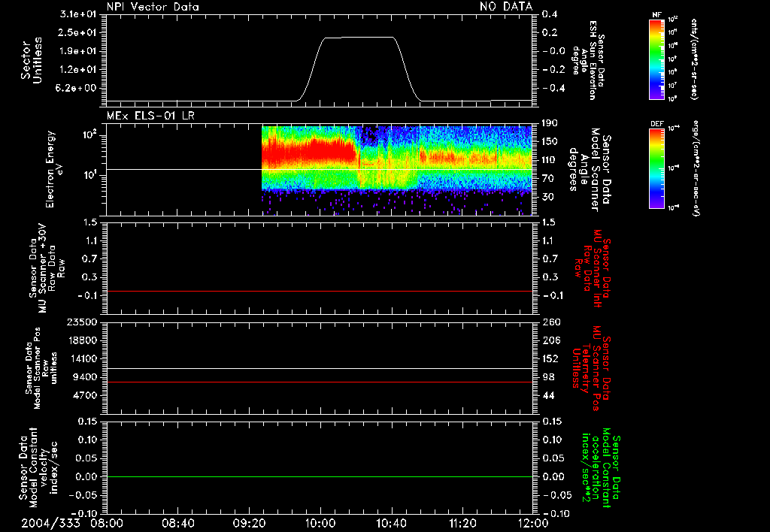Screen dimensions: 770x532
Task: Select the 'MEx ELS-01 LR' panel title
Action: (x=150, y=116)
